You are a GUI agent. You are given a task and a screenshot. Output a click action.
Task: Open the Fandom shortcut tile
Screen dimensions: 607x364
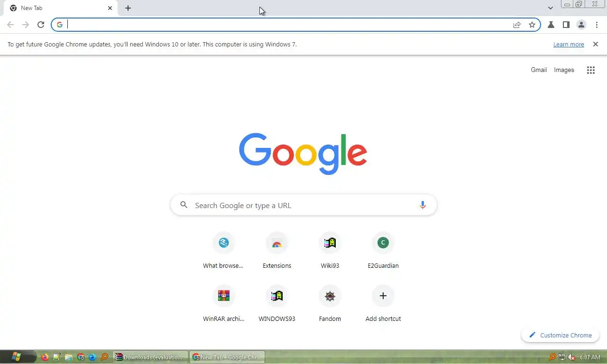point(330,303)
